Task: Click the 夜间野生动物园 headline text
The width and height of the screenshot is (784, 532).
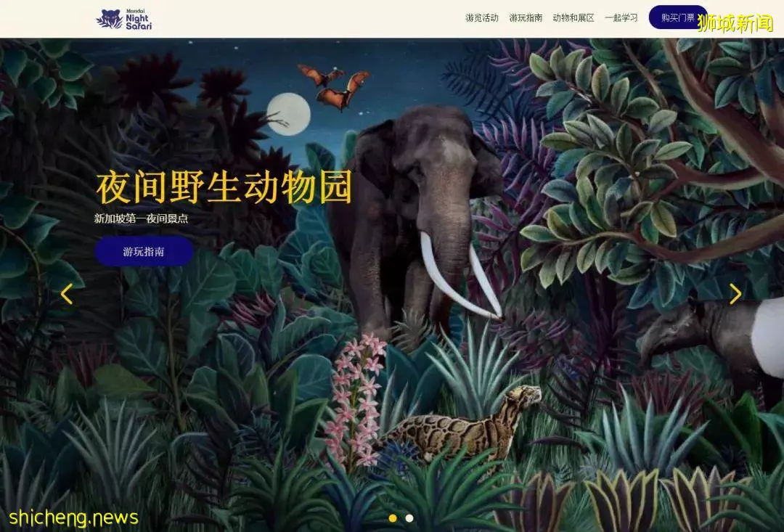Action: [224, 187]
